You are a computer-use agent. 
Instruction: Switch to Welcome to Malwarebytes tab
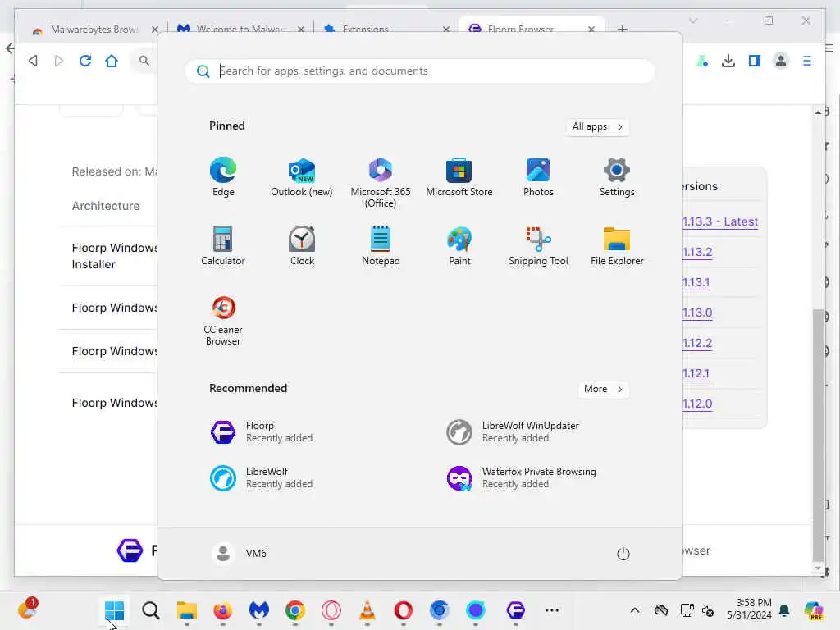(x=240, y=29)
